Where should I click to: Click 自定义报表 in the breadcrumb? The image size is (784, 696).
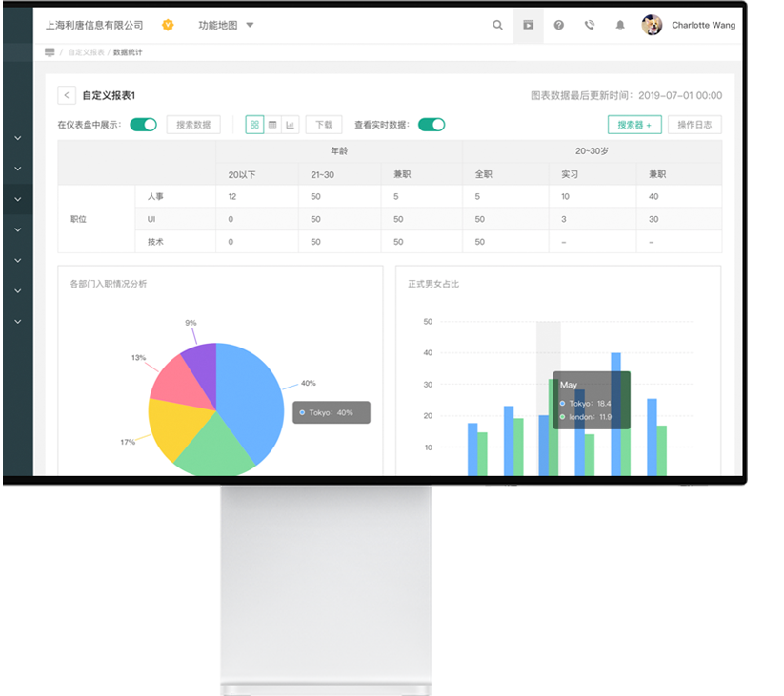pyautogui.click(x=86, y=52)
